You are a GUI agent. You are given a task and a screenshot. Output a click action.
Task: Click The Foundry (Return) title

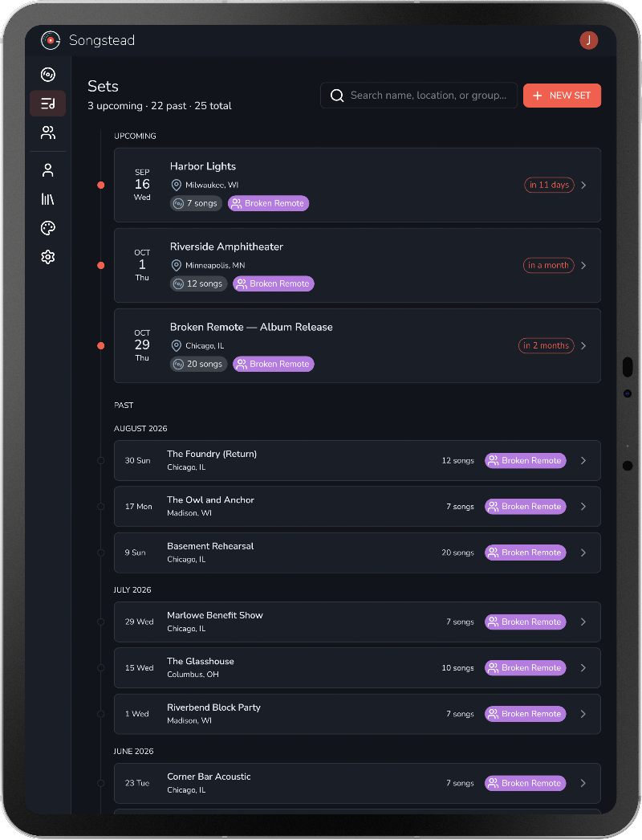tap(212, 454)
